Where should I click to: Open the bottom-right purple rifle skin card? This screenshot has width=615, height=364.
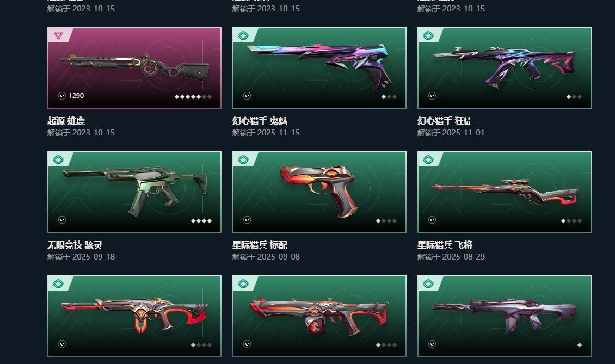point(505,316)
